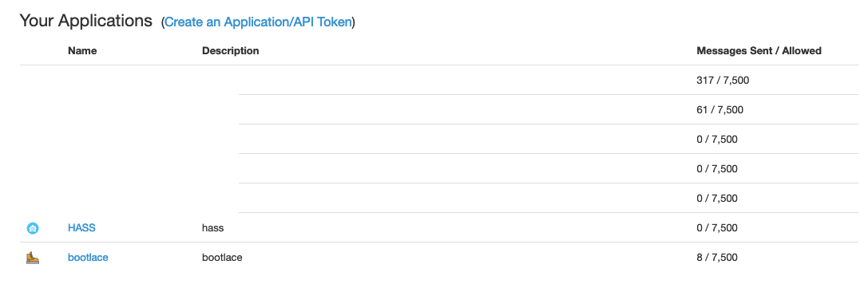Click the 0 / 7,500 count just above HASS row
868x288 pixels.
pyautogui.click(x=717, y=199)
